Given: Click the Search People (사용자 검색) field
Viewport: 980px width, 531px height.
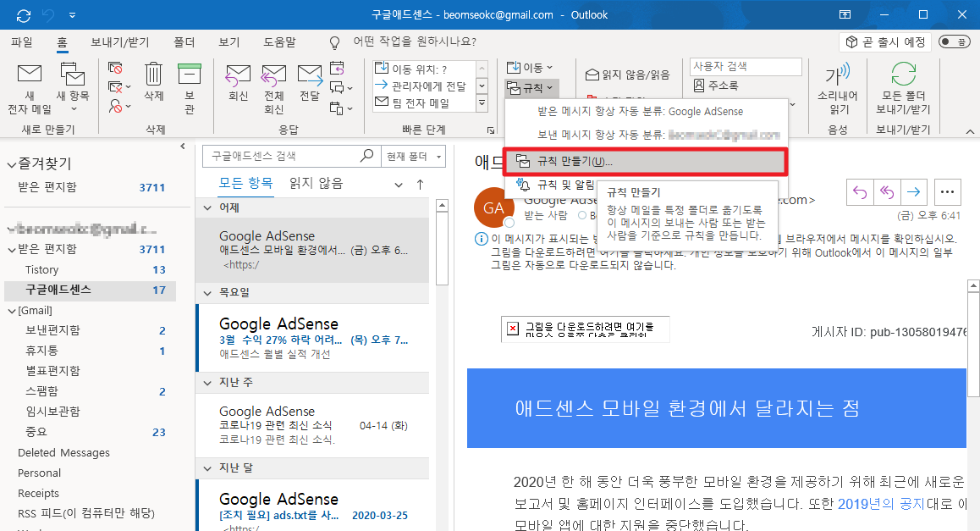Looking at the screenshot, I should click(746, 66).
